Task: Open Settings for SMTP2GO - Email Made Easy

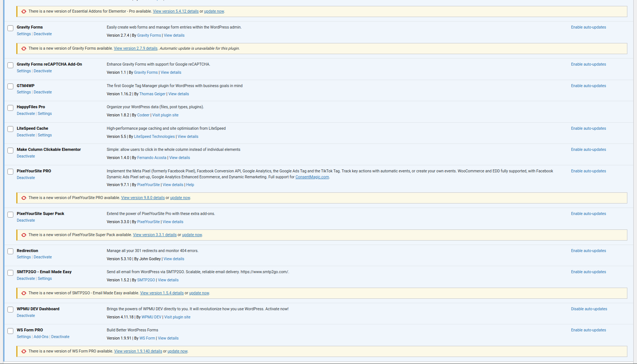Action: [45, 279]
